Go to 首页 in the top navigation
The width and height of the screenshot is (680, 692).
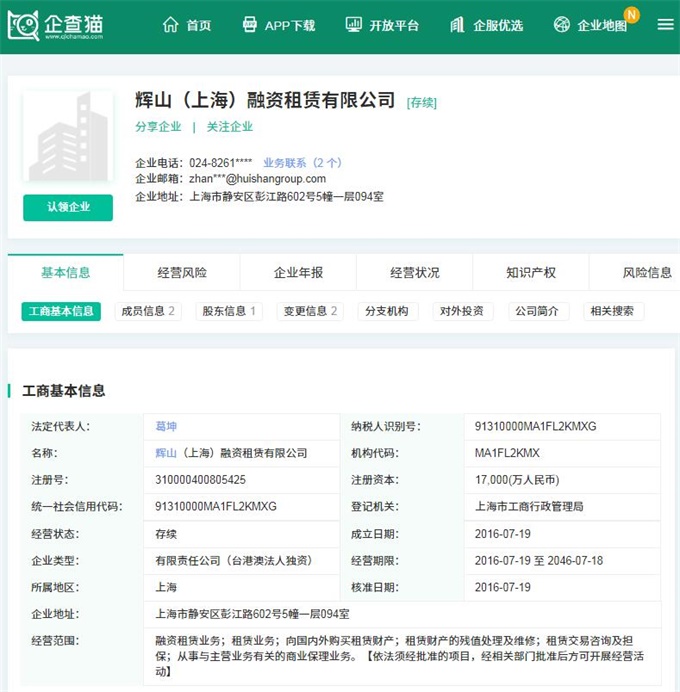tap(199, 26)
